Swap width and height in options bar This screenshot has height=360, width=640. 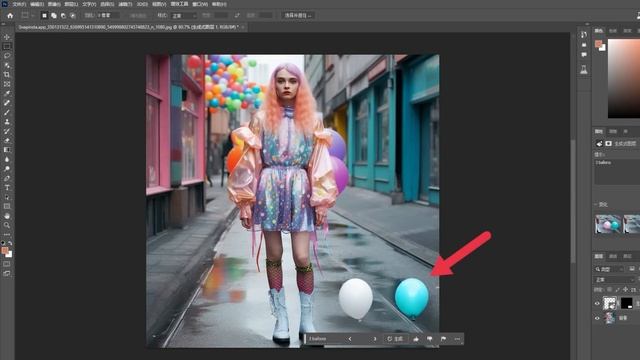[237, 16]
